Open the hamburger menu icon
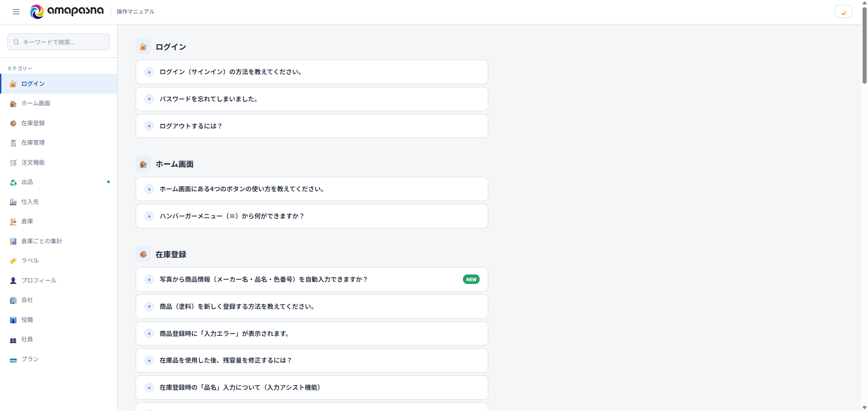 pos(16,12)
